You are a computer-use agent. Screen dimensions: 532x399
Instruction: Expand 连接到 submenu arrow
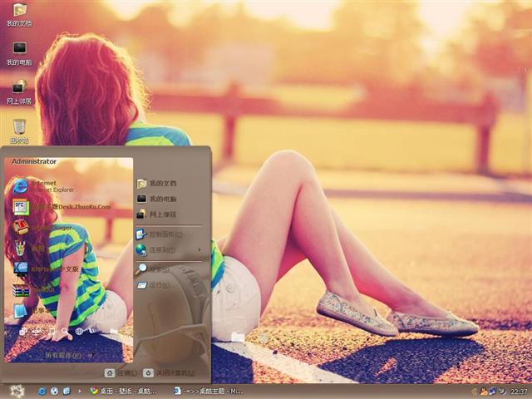click(x=198, y=249)
